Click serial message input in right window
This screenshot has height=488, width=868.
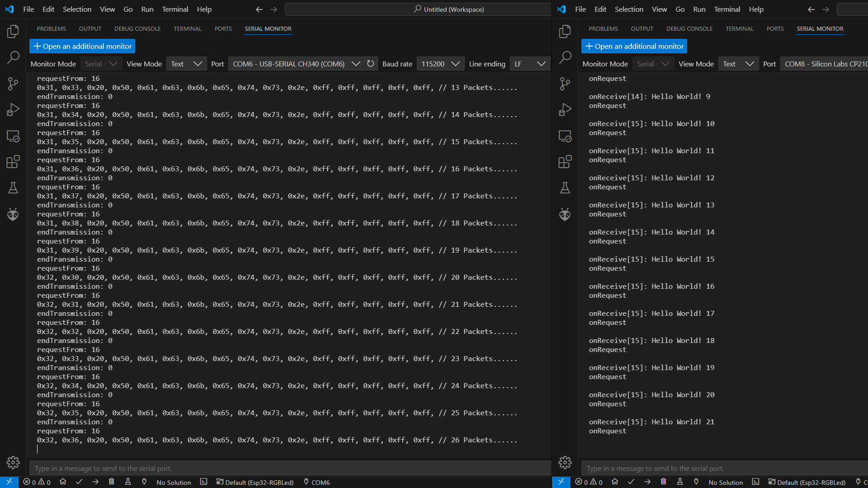pos(725,468)
